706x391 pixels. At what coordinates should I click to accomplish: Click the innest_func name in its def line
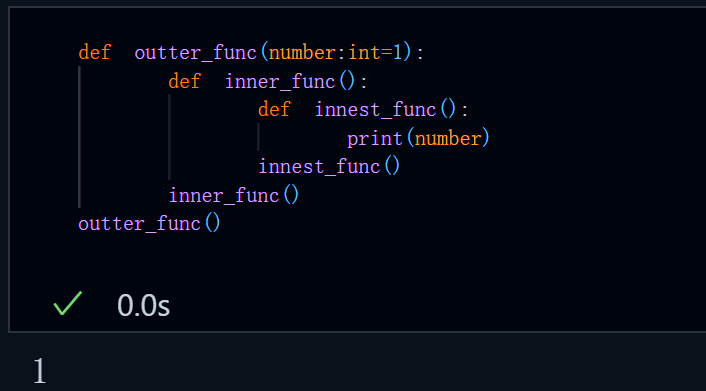[x=376, y=110]
